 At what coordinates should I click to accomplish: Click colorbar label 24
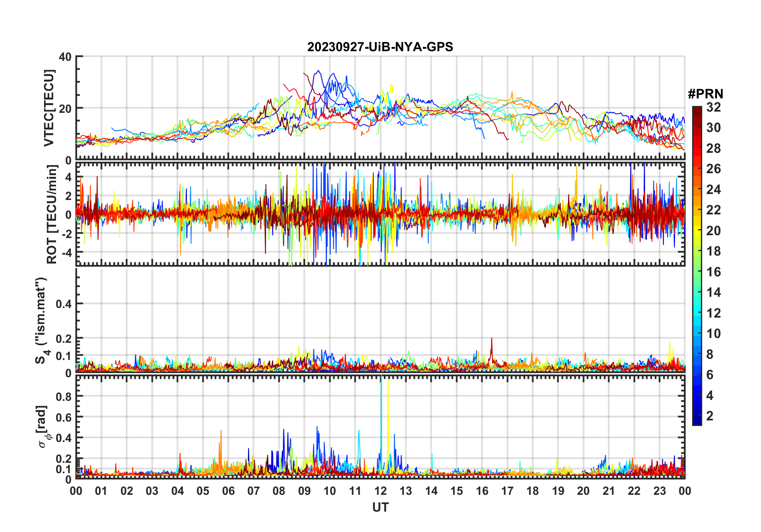click(713, 189)
